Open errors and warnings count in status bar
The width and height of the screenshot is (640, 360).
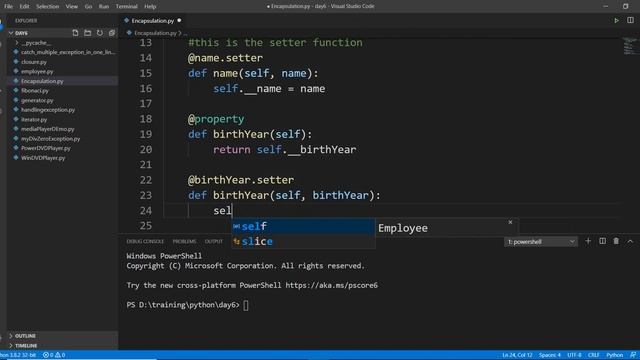[54, 355]
